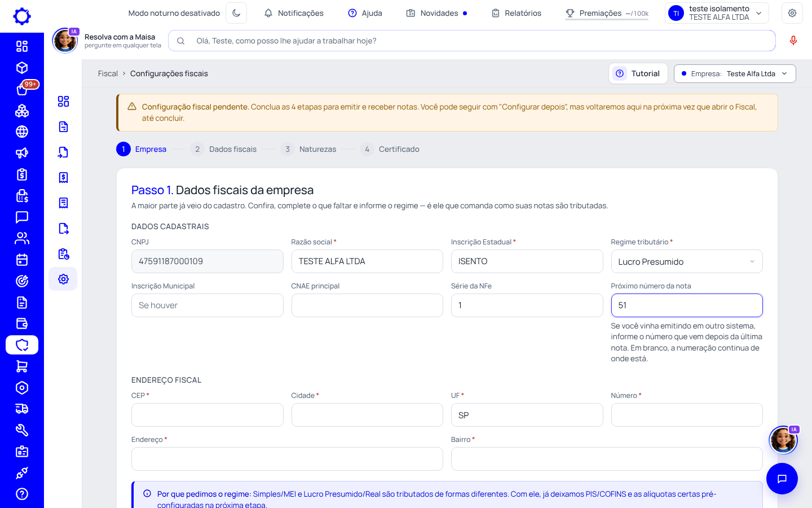Viewport: 812px width, 508px height.
Task: Open the Tutorial button
Action: pyautogui.click(x=638, y=73)
